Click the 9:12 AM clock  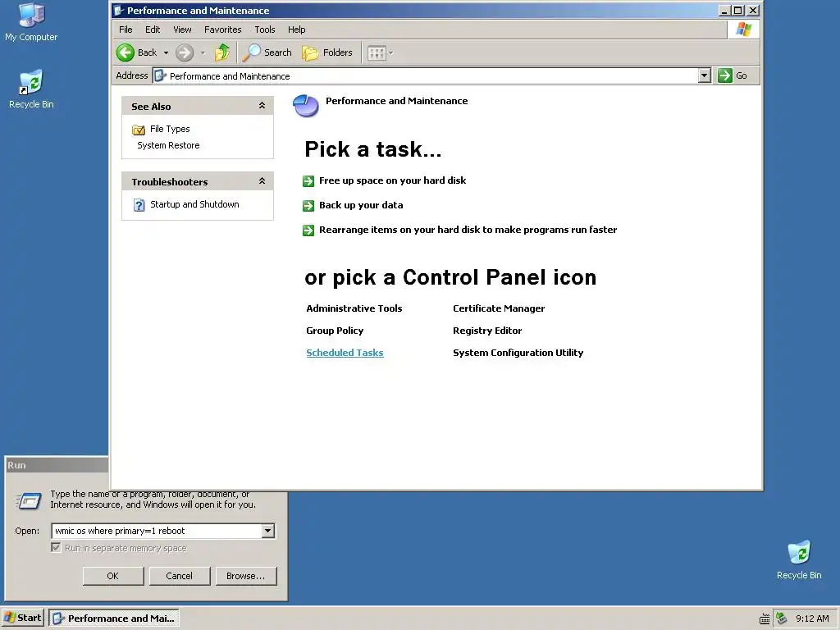812,619
